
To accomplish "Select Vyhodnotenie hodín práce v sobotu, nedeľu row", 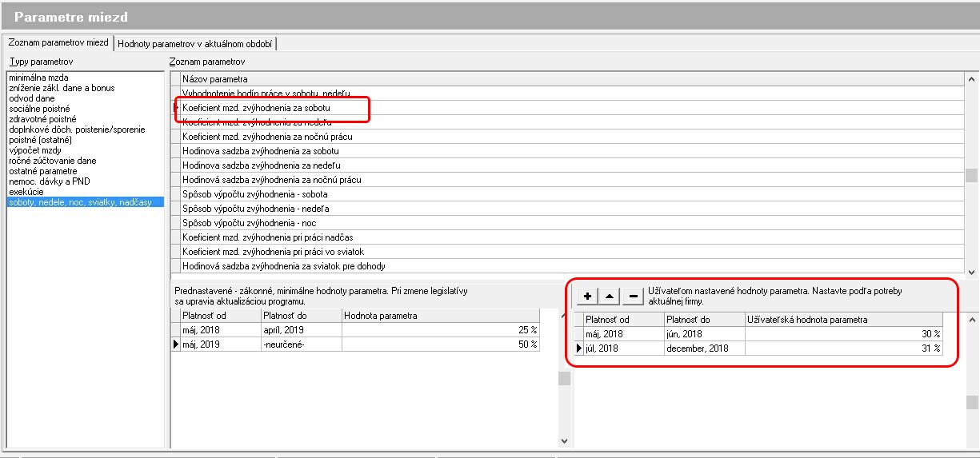I will tap(572, 93).
